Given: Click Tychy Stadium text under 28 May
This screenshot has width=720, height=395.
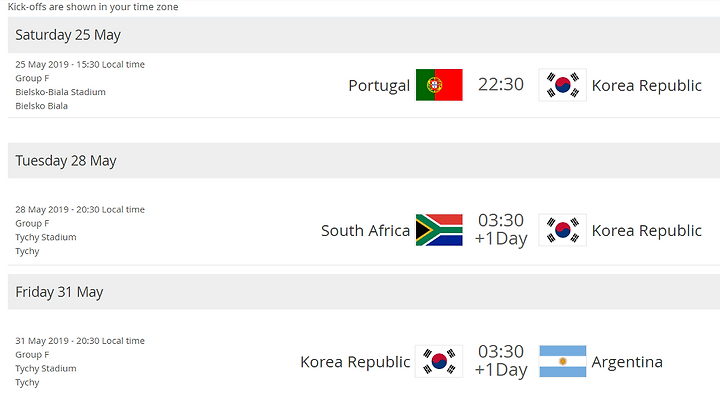Looking at the screenshot, I should pyautogui.click(x=45, y=237).
